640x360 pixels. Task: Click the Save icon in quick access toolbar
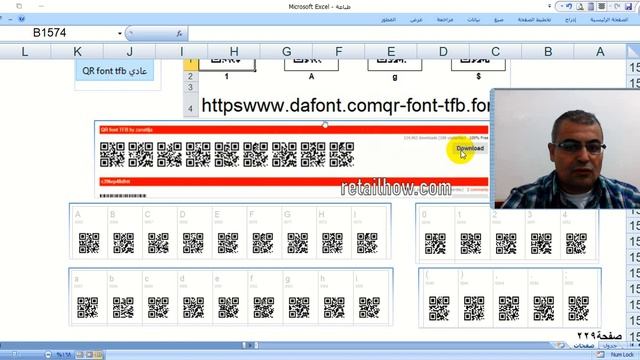629,7
